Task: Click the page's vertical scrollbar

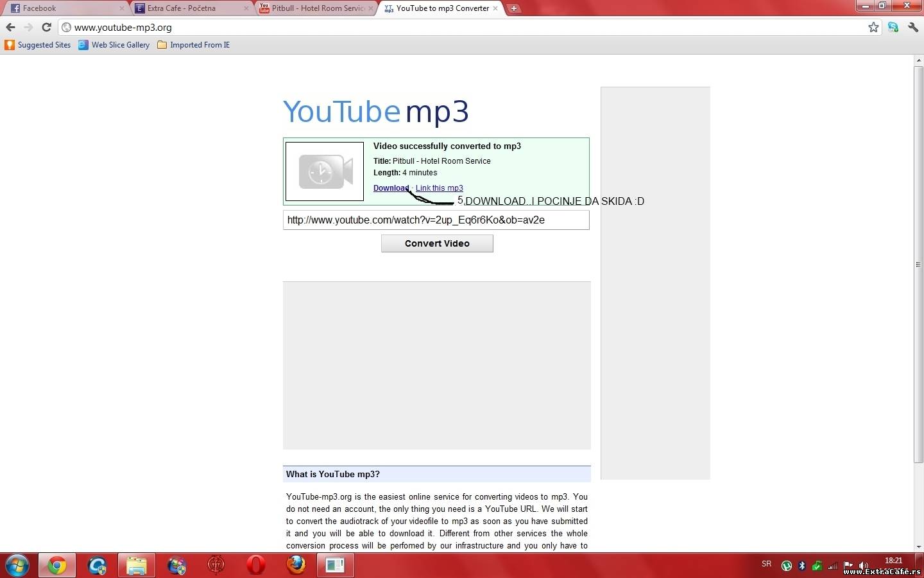Action: [918, 263]
